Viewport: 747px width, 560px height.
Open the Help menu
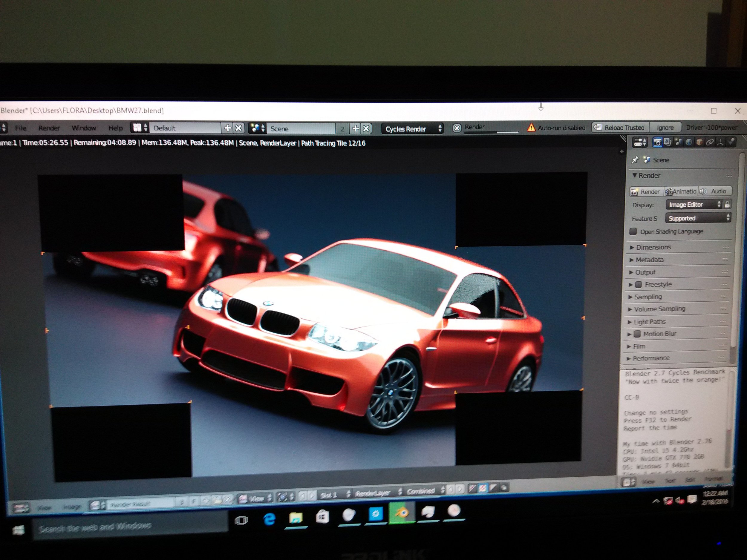tap(115, 128)
